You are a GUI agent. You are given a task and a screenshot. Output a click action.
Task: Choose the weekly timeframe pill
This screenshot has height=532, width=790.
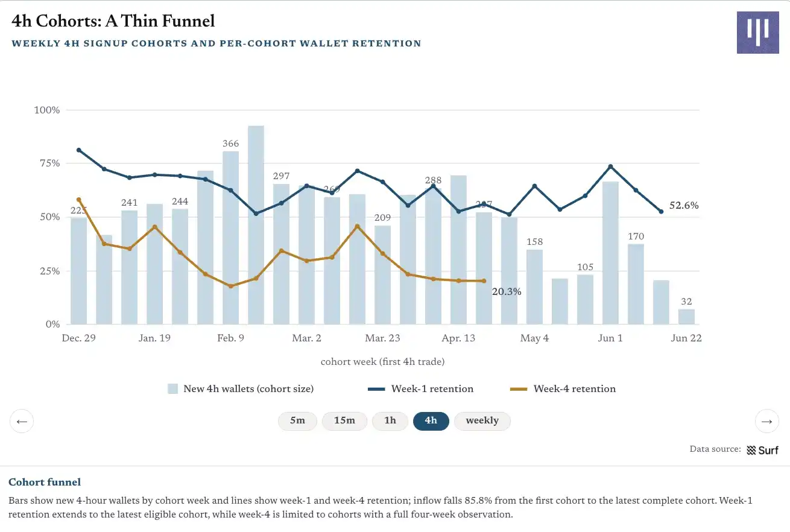click(x=482, y=421)
